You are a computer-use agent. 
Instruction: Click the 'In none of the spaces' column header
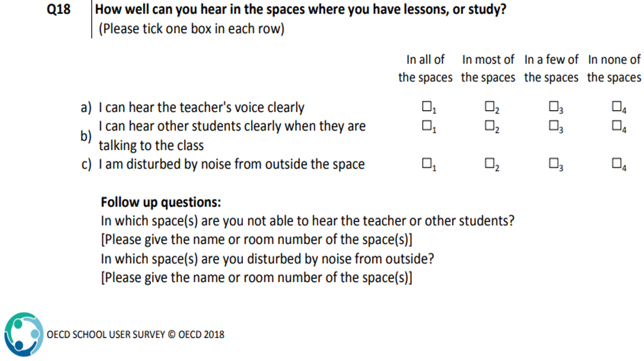click(x=614, y=68)
